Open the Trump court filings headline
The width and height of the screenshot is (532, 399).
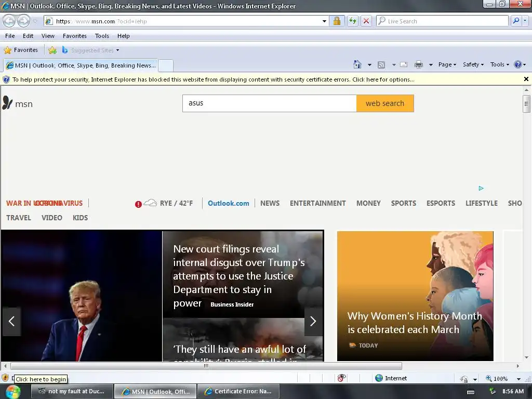[239, 276]
